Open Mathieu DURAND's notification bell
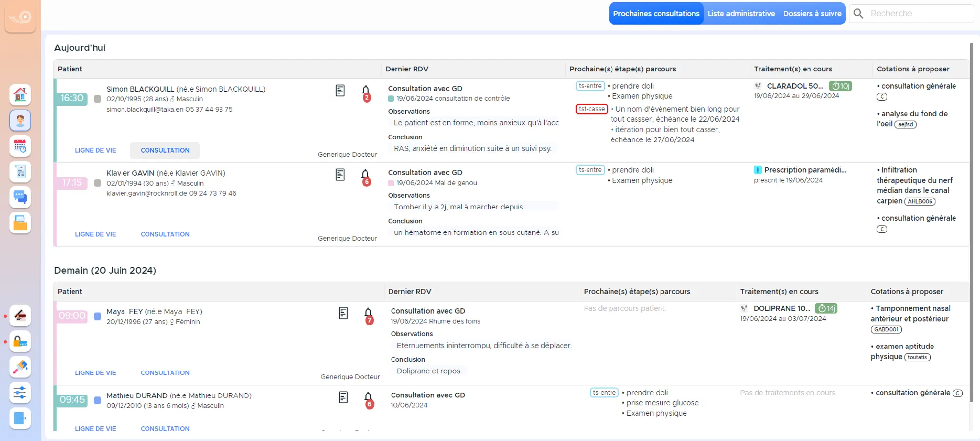 (x=368, y=399)
